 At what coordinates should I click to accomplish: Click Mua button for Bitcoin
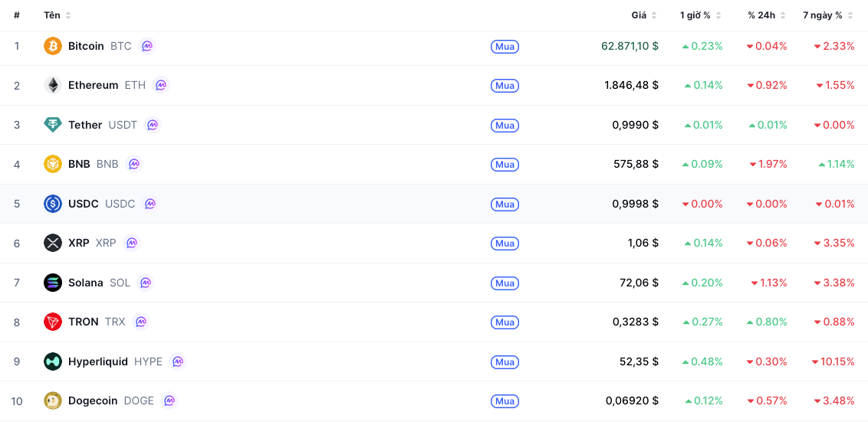click(x=505, y=47)
